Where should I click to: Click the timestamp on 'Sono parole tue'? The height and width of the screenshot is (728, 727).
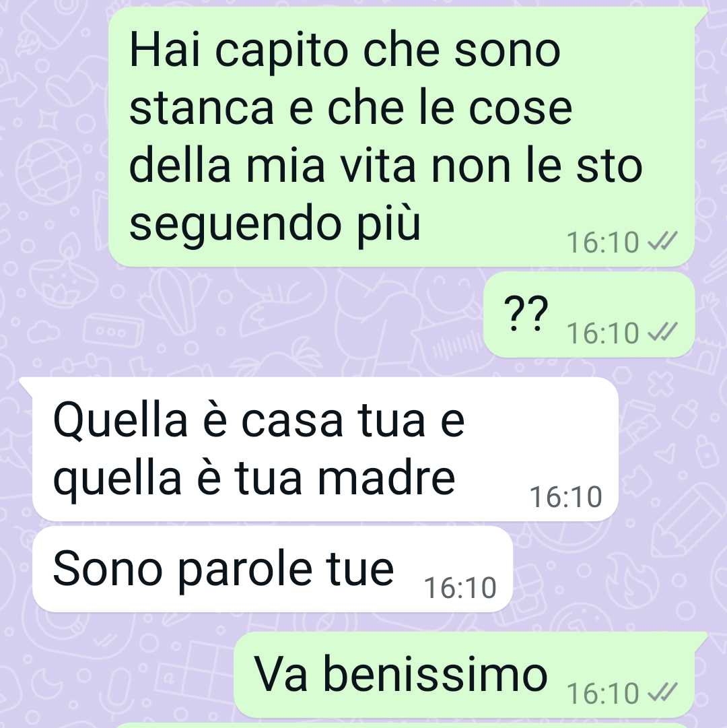(460, 588)
